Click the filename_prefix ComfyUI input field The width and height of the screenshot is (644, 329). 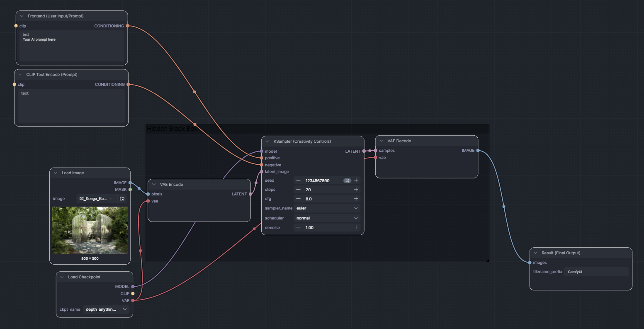596,272
